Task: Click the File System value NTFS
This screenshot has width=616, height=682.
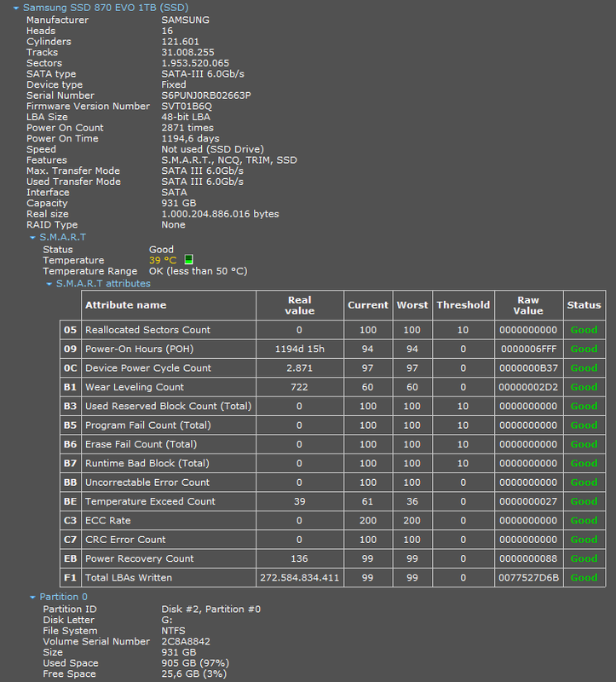Action: tap(173, 631)
